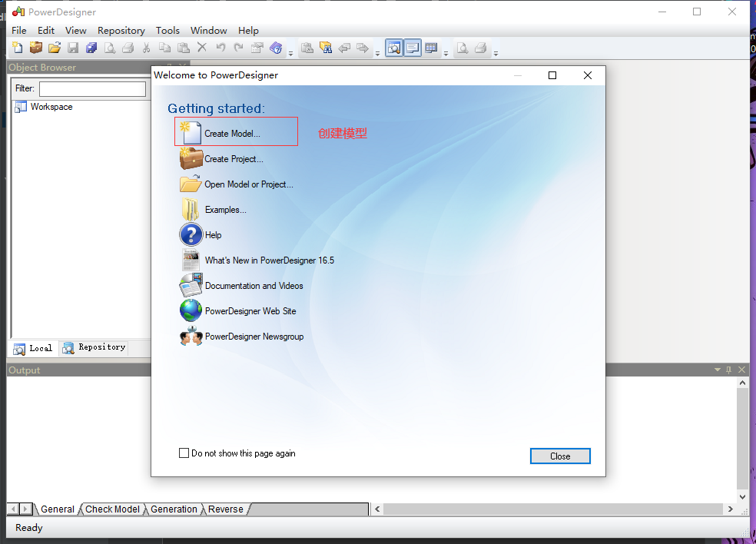
Task: Click the Filter input field
Action: [92, 88]
